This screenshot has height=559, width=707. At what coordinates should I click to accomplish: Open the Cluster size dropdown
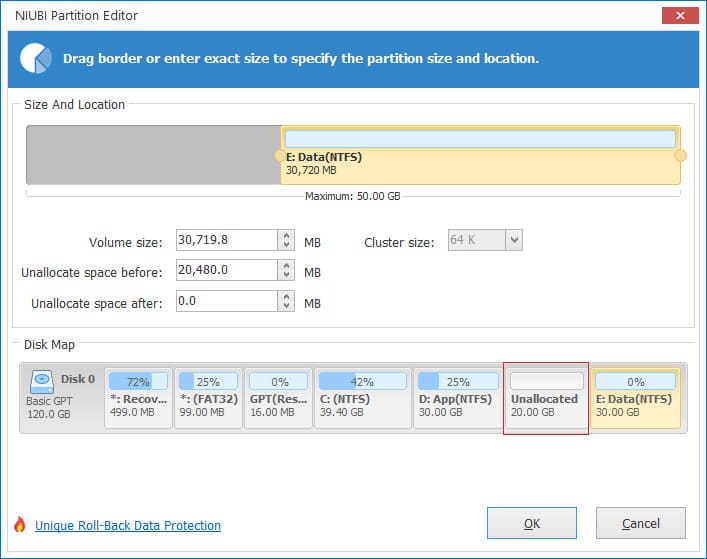[x=513, y=240]
